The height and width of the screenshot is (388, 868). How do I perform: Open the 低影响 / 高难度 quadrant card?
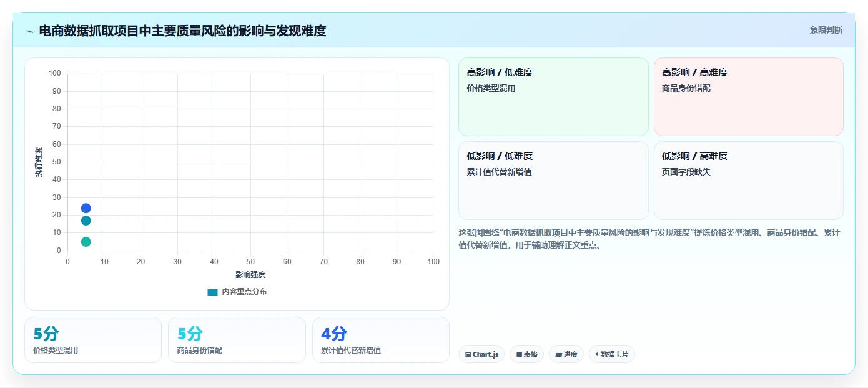(748, 181)
